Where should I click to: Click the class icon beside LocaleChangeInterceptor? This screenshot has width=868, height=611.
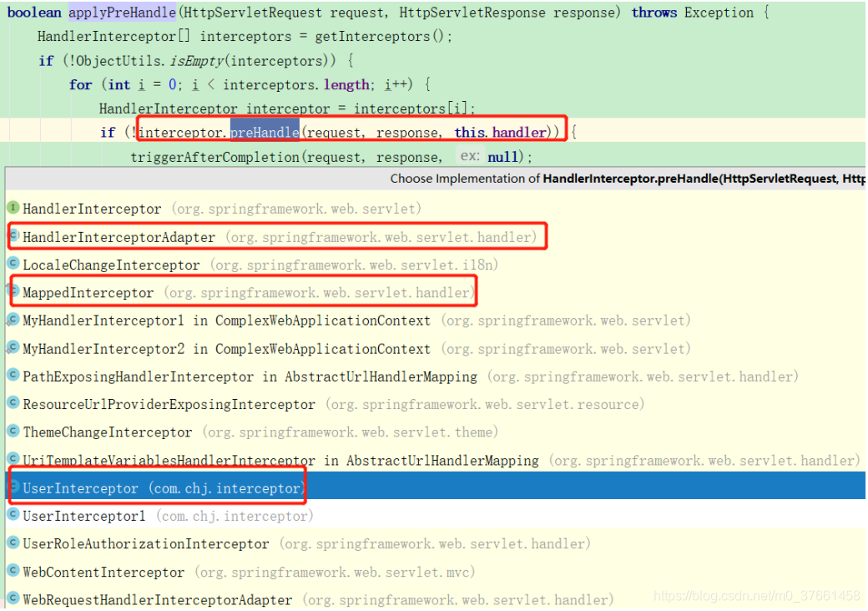click(x=12, y=264)
